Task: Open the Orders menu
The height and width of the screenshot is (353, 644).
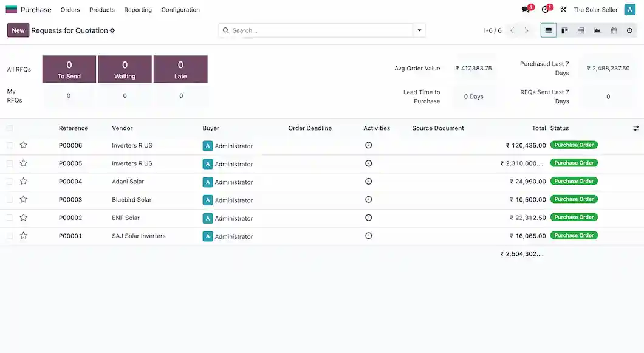Action: coord(70,10)
